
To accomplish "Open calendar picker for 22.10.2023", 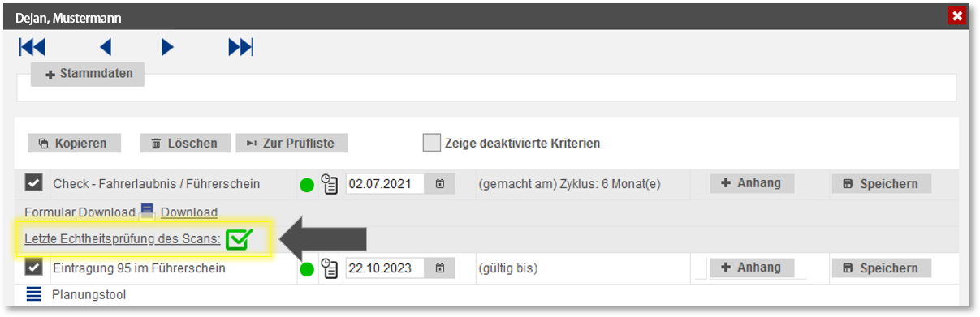I will click(x=440, y=268).
